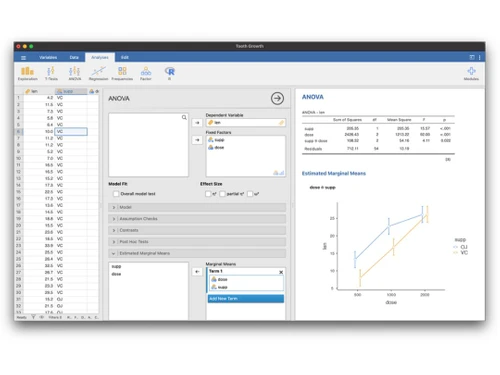
Task: Select supp in marginal means source list
Action: [x=116, y=266]
